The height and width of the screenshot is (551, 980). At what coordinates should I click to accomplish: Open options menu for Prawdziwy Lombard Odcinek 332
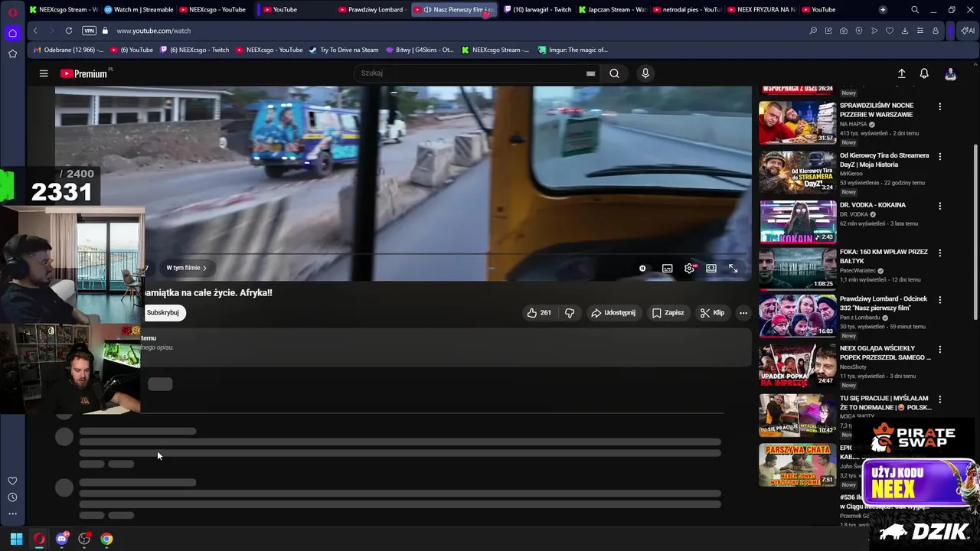[x=939, y=300]
